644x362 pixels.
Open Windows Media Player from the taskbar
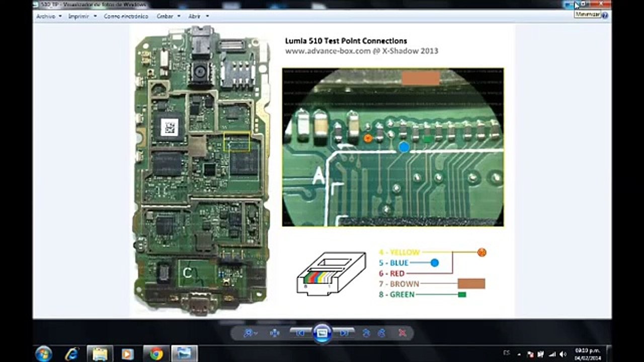click(x=128, y=353)
